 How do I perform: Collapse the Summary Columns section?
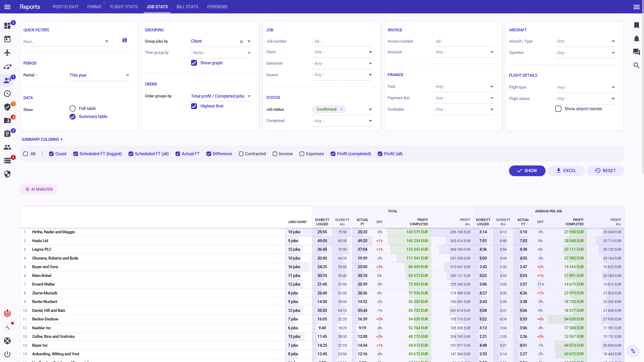(x=42, y=139)
